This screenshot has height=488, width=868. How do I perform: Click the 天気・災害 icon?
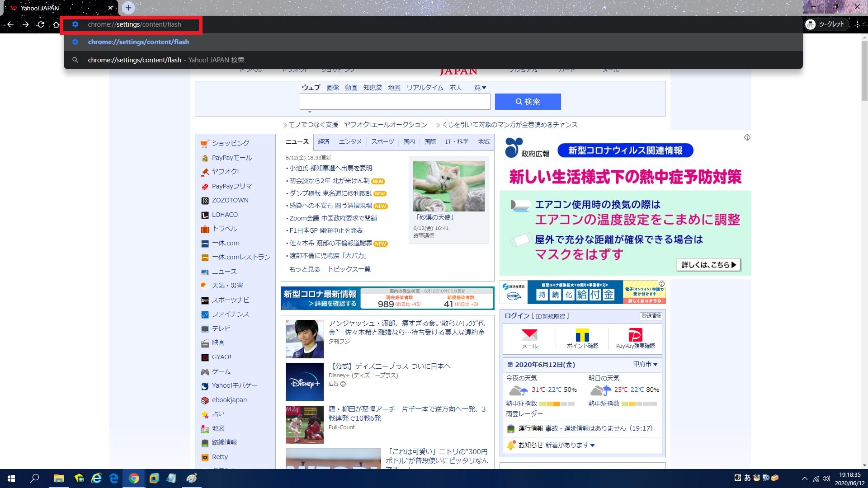(204, 286)
